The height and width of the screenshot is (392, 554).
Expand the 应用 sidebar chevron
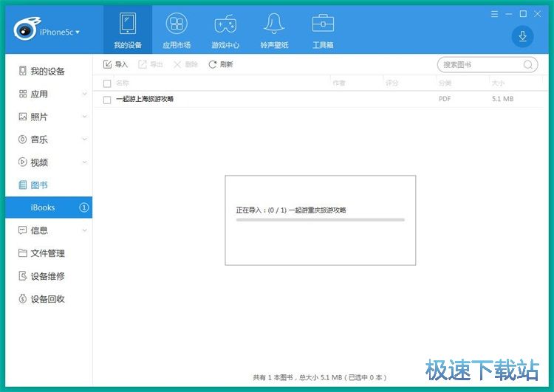click(84, 94)
